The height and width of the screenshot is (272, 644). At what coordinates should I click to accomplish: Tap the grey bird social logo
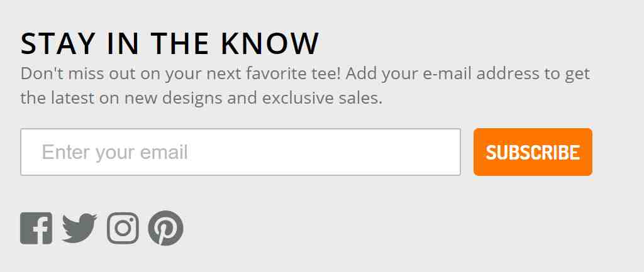79,228
